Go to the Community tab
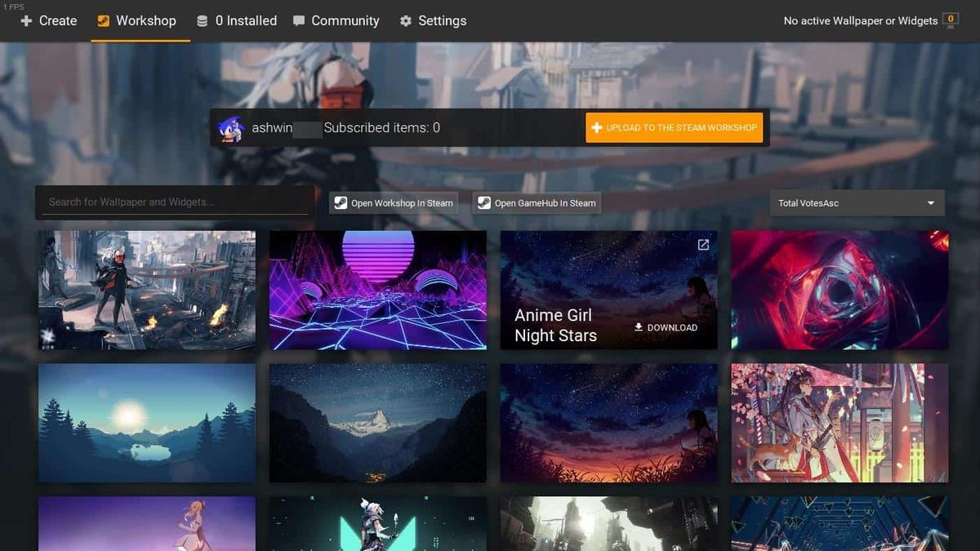Image resolution: width=980 pixels, height=551 pixels. click(x=336, y=20)
